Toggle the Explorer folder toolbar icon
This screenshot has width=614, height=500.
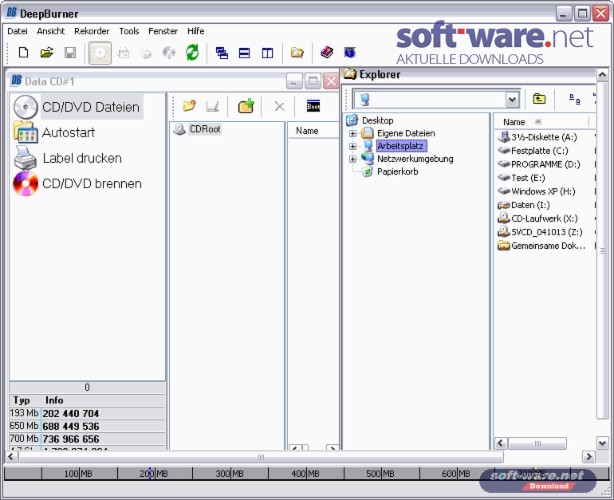297,52
